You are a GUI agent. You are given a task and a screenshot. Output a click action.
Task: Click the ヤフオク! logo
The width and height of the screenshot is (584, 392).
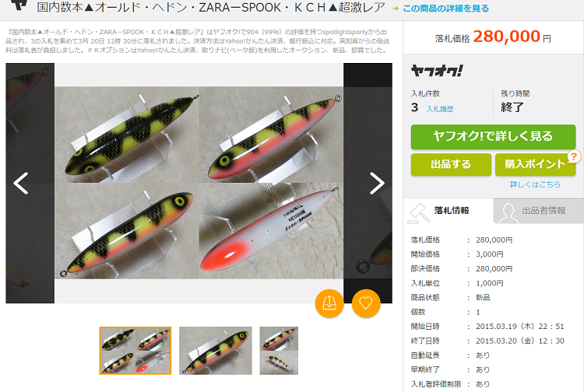click(437, 71)
